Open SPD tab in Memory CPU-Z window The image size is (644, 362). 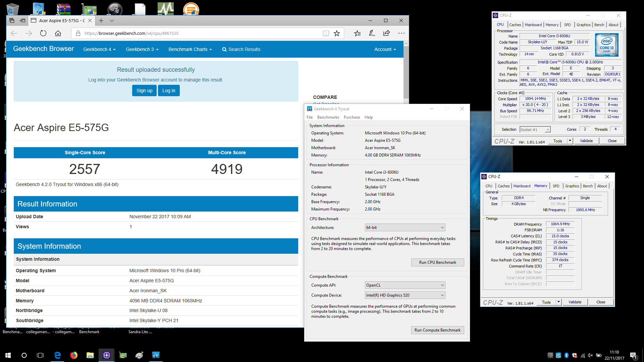pyautogui.click(x=556, y=186)
